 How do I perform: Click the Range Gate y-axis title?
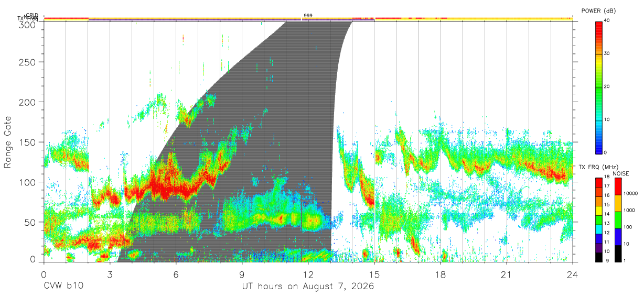(8, 141)
